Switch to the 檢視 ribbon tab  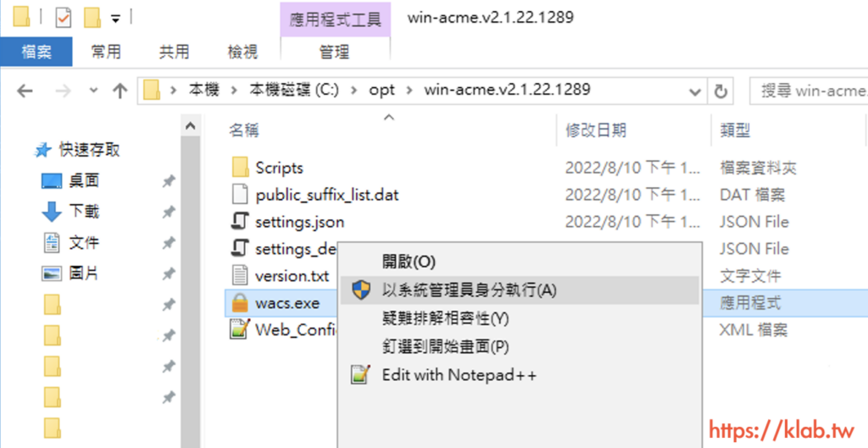pyautogui.click(x=242, y=52)
